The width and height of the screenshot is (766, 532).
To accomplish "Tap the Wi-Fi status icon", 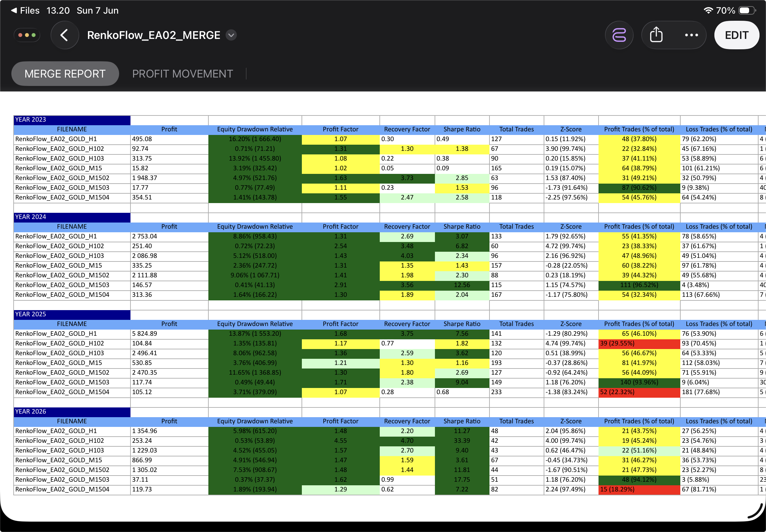I will coord(708,10).
